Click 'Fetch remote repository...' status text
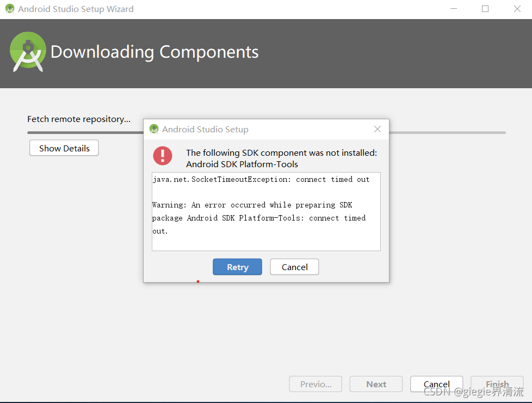The image size is (532, 403). 79,119
